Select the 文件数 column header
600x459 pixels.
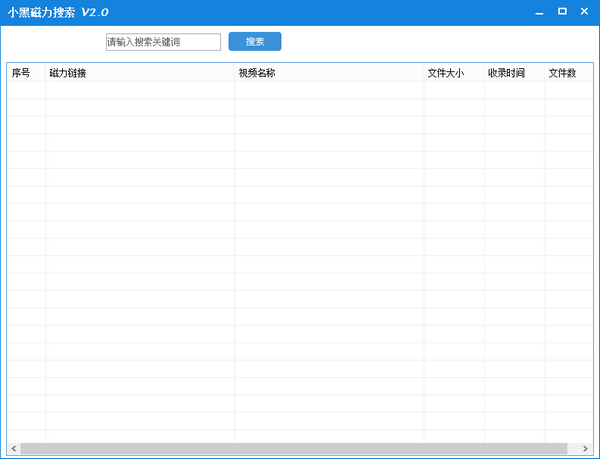point(567,73)
